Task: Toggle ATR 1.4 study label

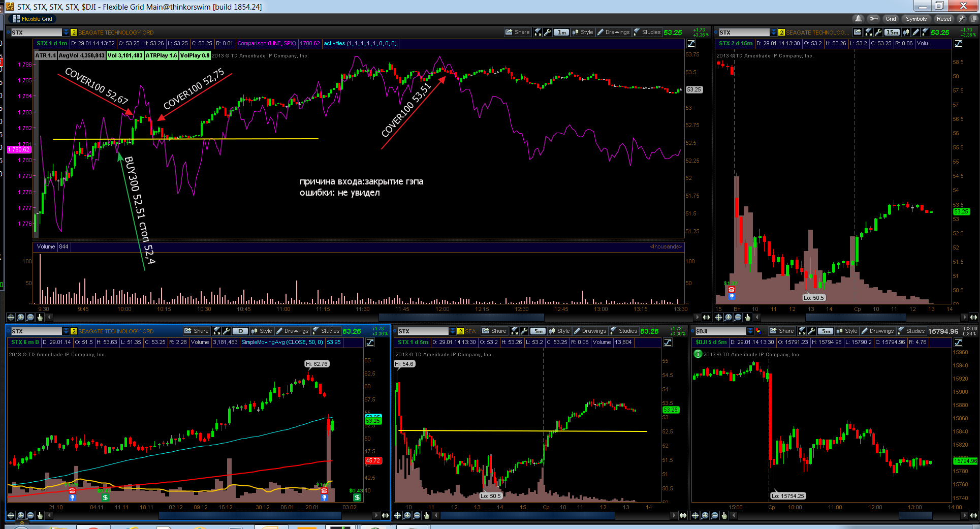Action: coord(46,55)
